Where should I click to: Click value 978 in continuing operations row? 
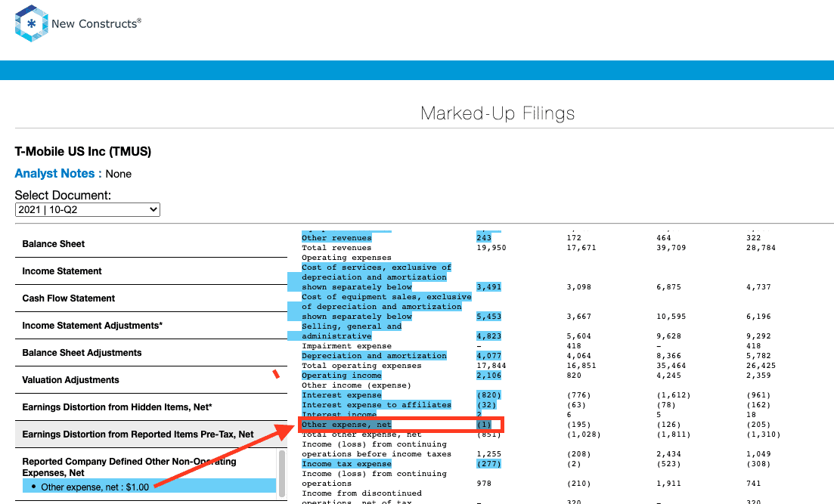484,484
